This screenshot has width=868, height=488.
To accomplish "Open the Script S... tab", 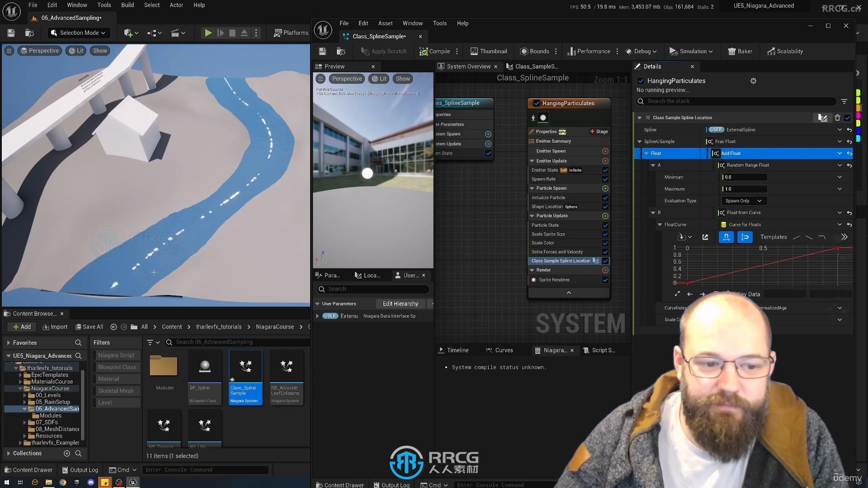I will click(599, 350).
